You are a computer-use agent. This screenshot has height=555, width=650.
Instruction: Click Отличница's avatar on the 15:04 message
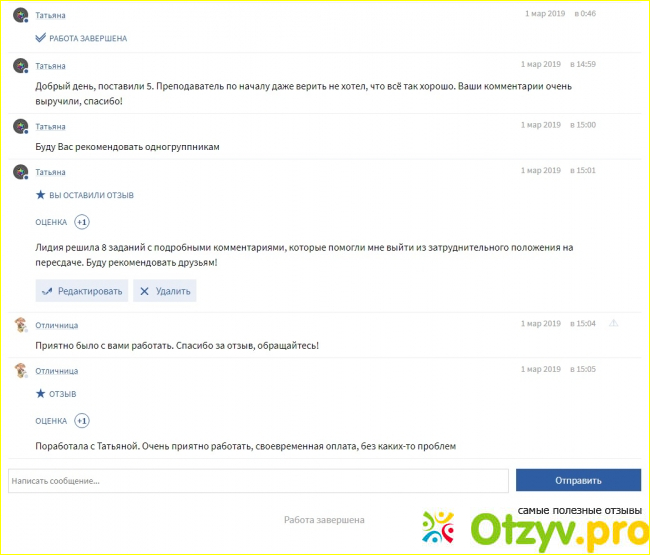[20, 325]
